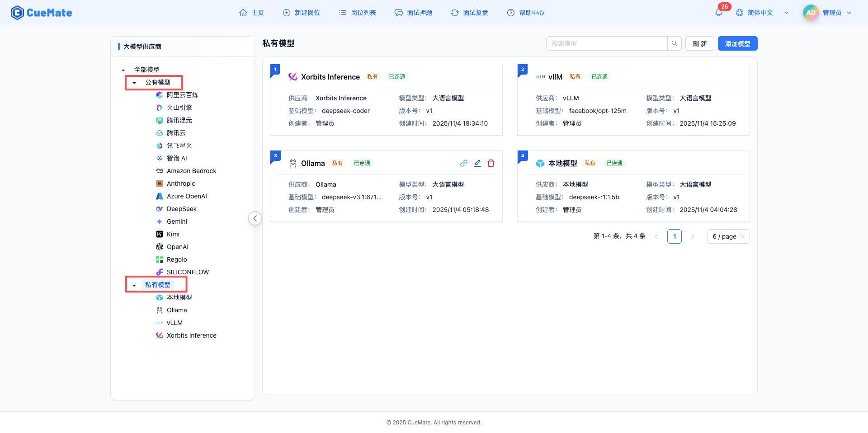868x433 pixels.
Task: Click the SILICONFLOW provider icon
Action: tap(159, 272)
